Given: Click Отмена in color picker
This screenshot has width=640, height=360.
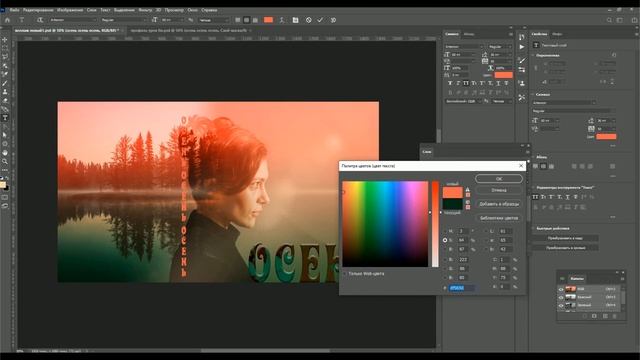Looking at the screenshot, I should pos(499,190).
